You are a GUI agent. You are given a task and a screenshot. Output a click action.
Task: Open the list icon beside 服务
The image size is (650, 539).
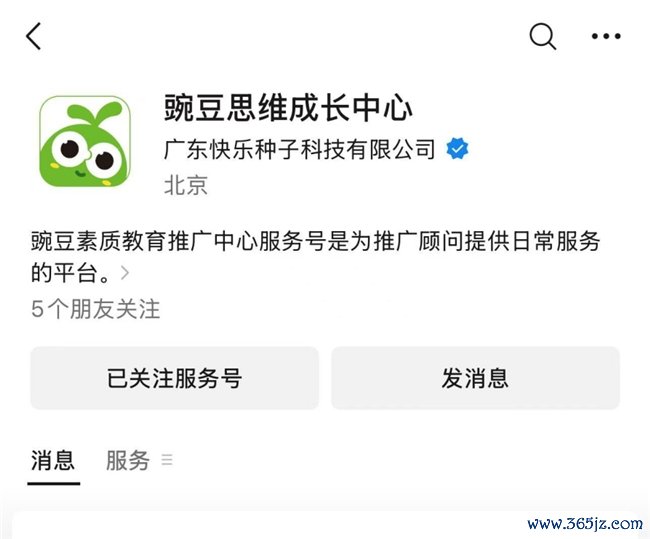click(x=167, y=460)
